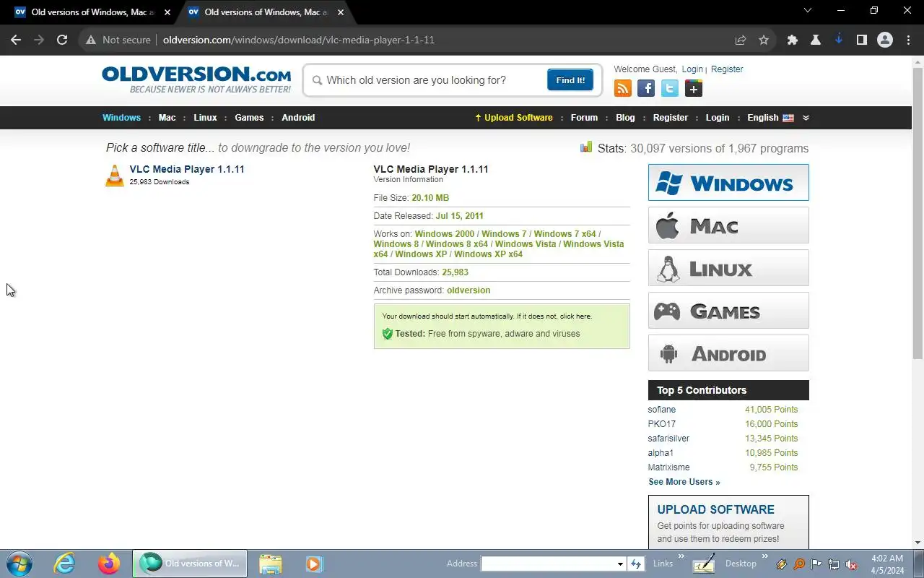The width and height of the screenshot is (924, 578).
Task: Open the tab search chevron in title bar
Action: [x=808, y=11]
